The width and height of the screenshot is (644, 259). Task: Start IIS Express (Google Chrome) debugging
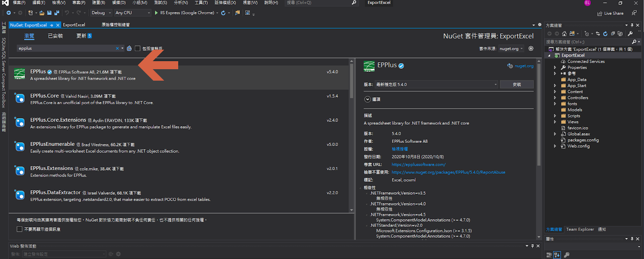[184, 13]
